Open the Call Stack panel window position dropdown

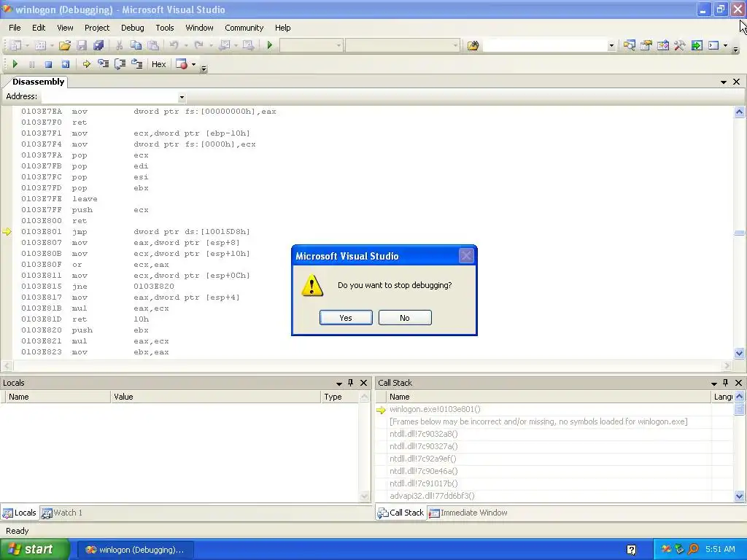pos(714,384)
